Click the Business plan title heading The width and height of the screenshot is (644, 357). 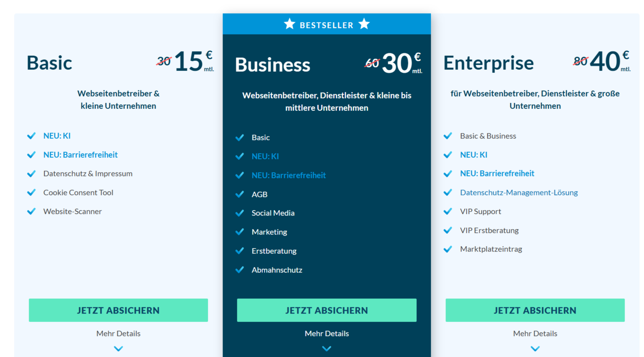point(273,64)
